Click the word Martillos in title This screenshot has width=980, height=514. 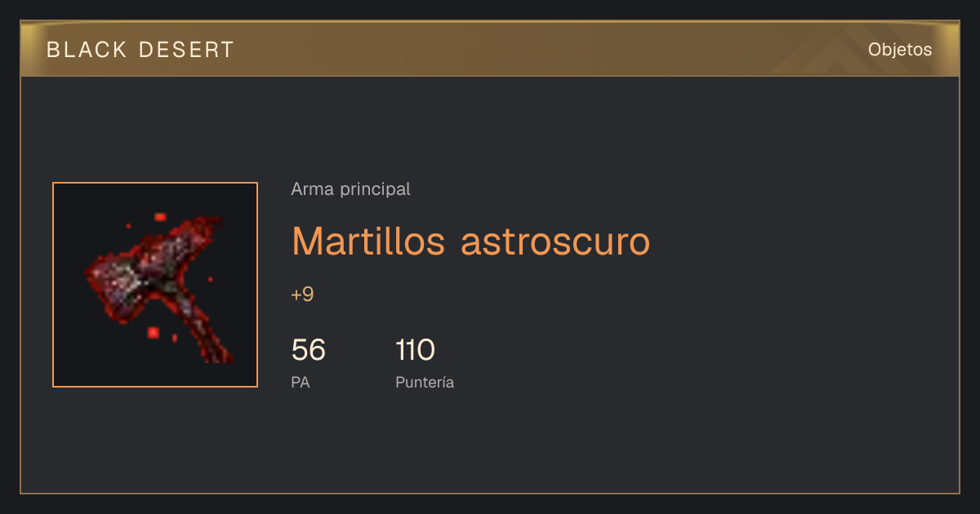point(368,241)
